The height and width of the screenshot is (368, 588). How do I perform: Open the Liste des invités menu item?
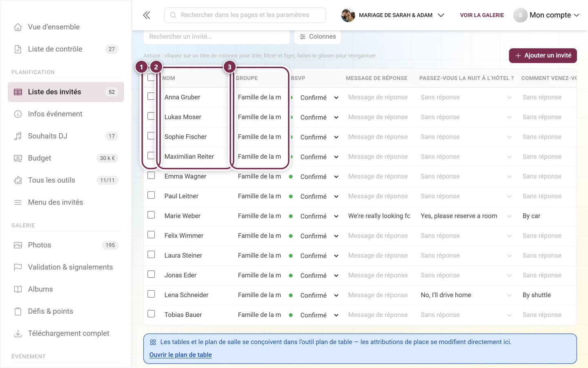(x=66, y=92)
